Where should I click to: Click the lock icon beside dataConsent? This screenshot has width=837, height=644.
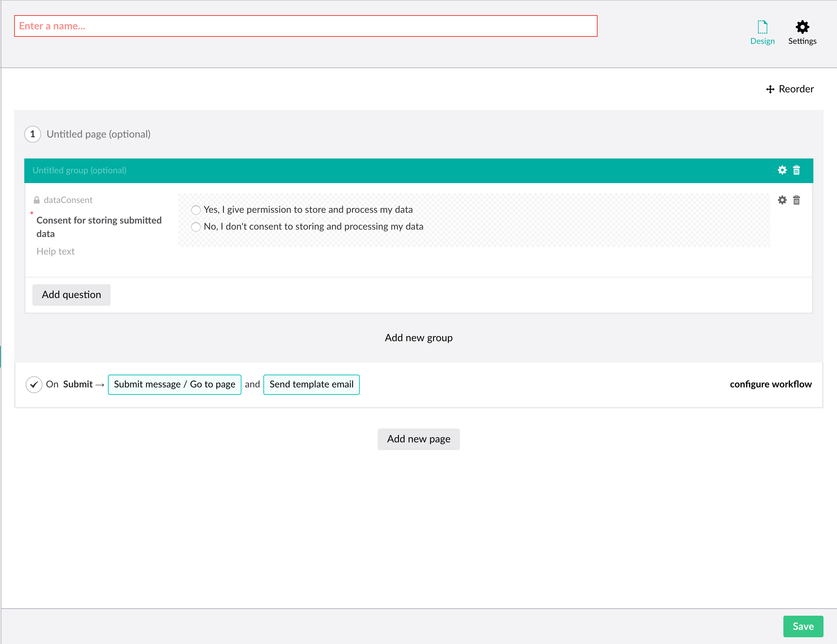pos(37,200)
